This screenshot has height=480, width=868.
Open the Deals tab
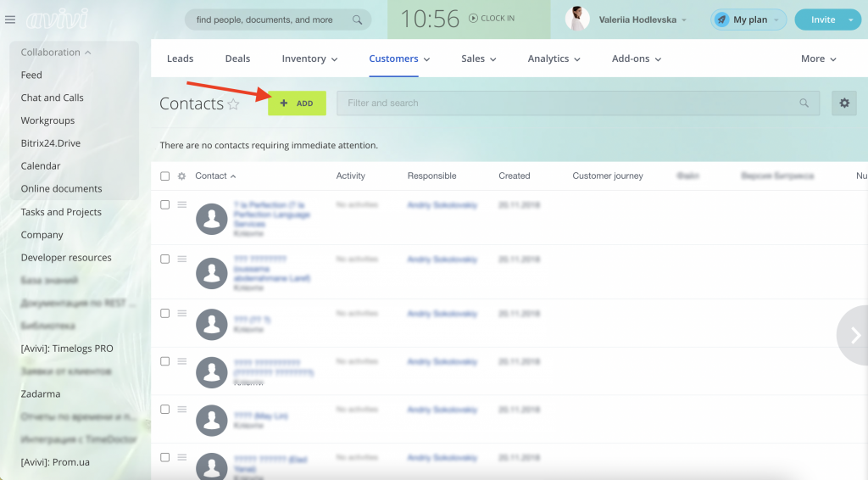click(237, 59)
